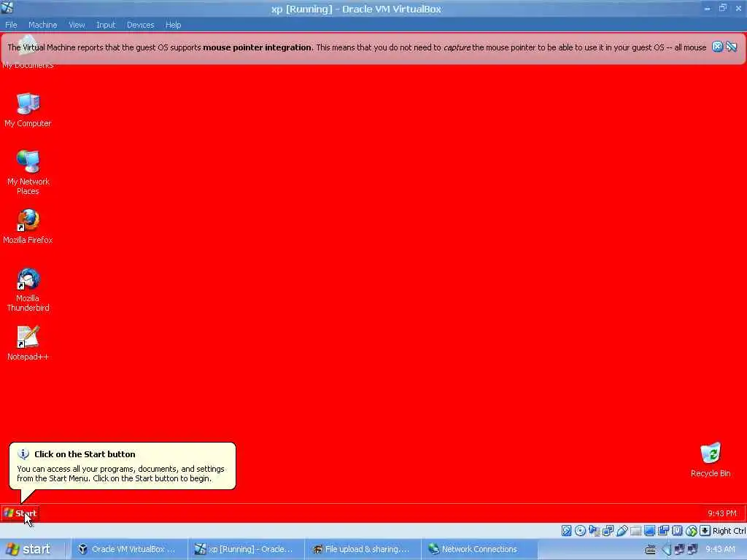Select the Notepad++ desktop shortcut

(x=28, y=343)
